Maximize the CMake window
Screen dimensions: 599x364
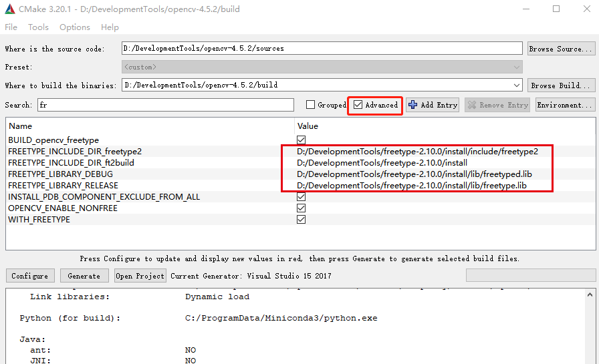(x=556, y=9)
